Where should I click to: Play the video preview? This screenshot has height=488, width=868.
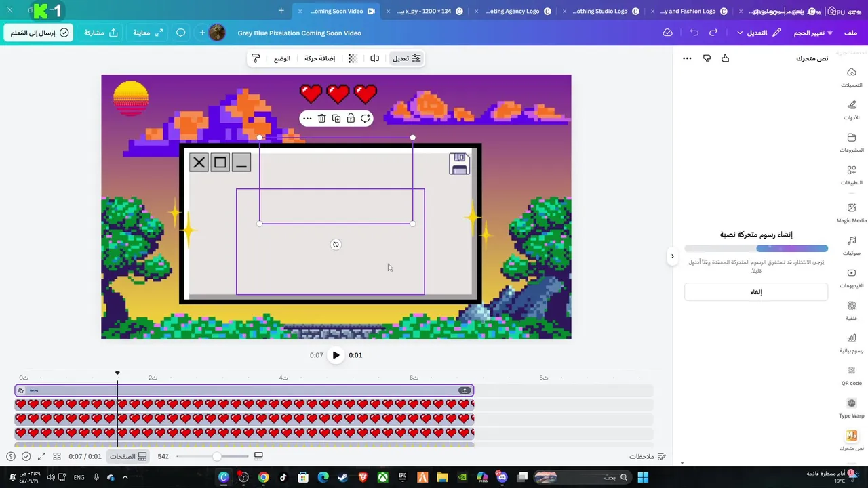[336, 355]
